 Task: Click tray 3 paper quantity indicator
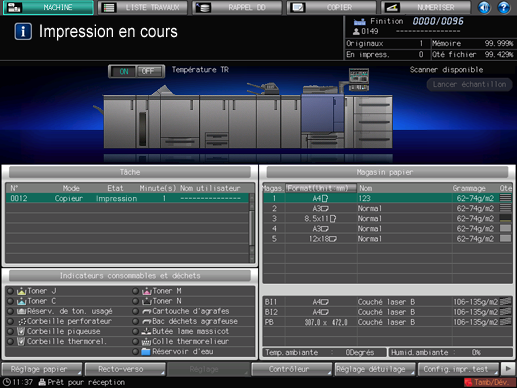pyautogui.click(x=505, y=218)
